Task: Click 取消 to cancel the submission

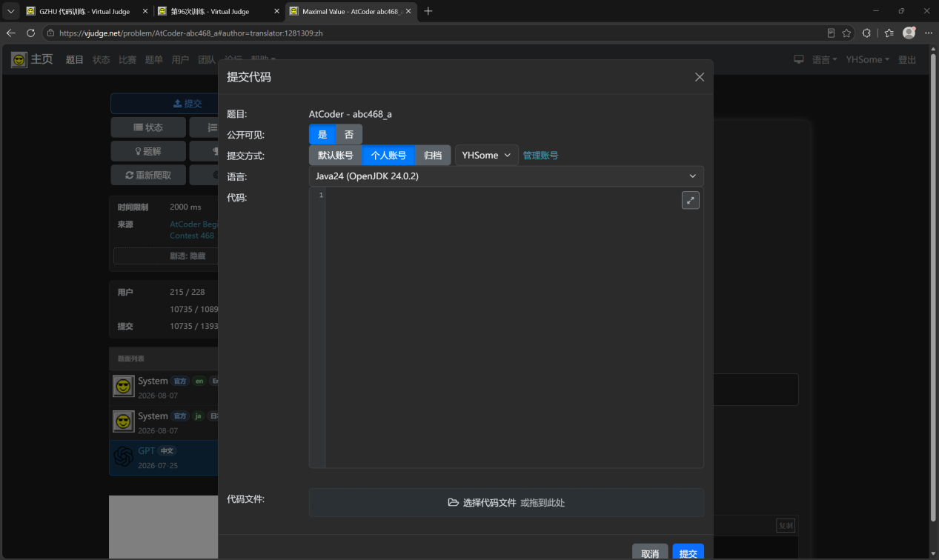Action: tap(650, 553)
